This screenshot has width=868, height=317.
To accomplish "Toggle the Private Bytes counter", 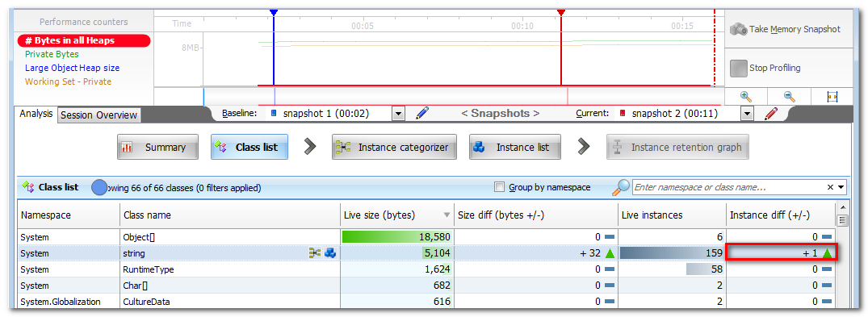I will click(x=52, y=54).
